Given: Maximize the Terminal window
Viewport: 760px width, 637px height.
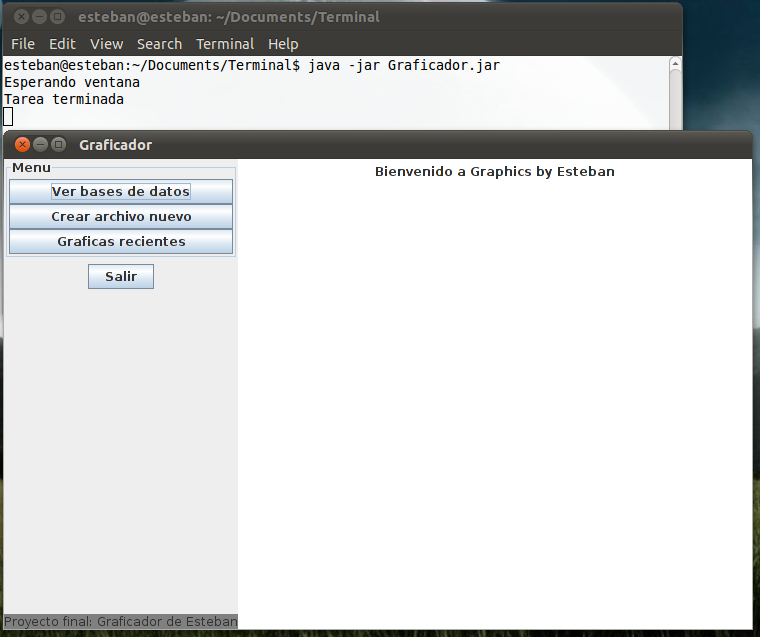Looking at the screenshot, I should [58, 17].
